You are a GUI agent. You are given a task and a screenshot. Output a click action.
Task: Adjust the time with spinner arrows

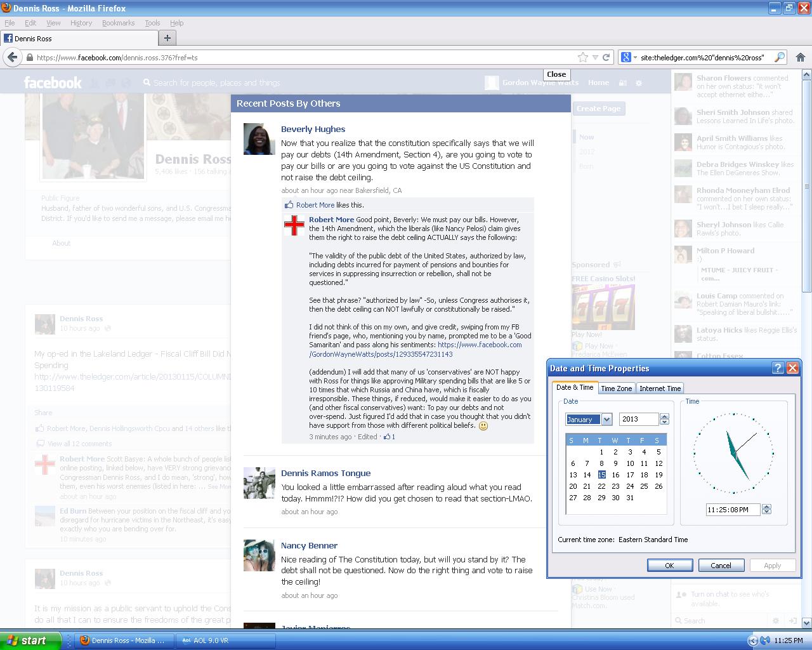coord(766,510)
